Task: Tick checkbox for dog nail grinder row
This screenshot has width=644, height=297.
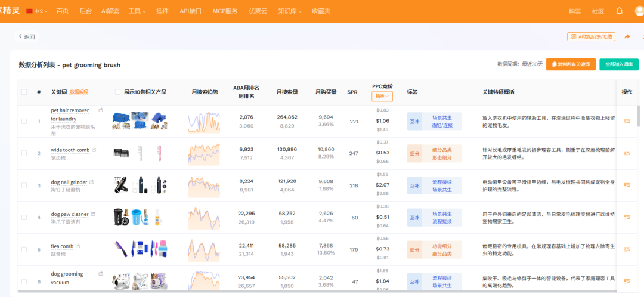Action: 24,185
